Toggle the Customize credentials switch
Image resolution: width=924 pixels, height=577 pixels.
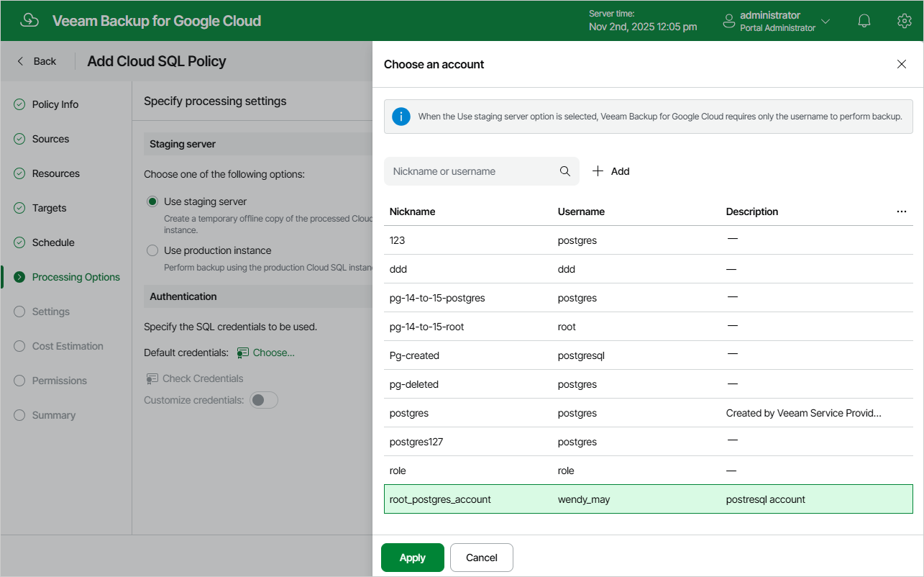pyautogui.click(x=264, y=400)
